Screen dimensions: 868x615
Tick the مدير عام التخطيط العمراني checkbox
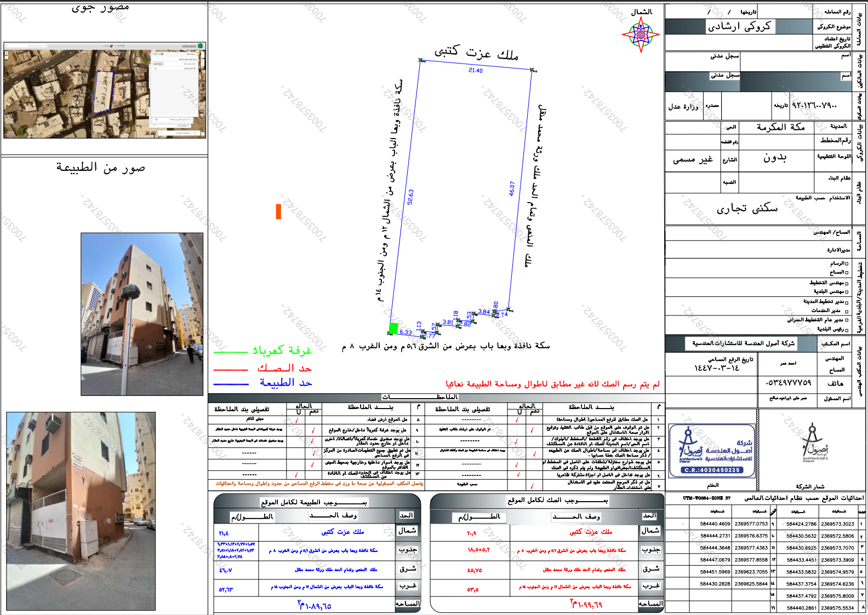pyautogui.click(x=847, y=320)
